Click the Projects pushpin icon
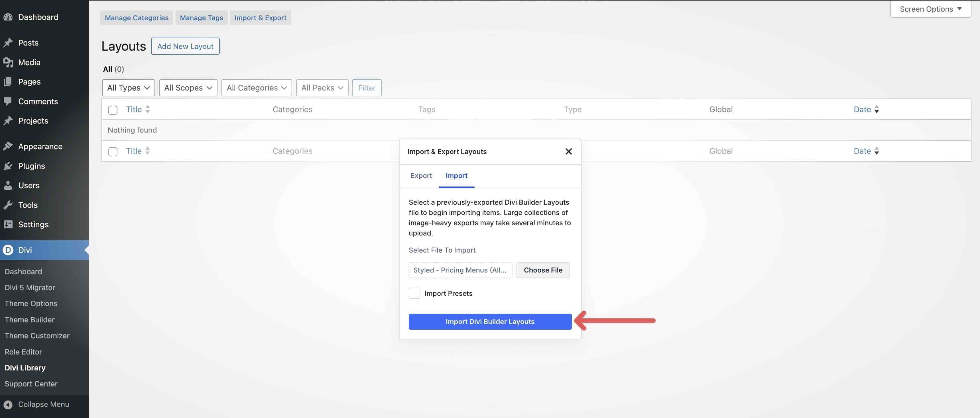Viewport: 980px width, 418px height. (x=8, y=120)
